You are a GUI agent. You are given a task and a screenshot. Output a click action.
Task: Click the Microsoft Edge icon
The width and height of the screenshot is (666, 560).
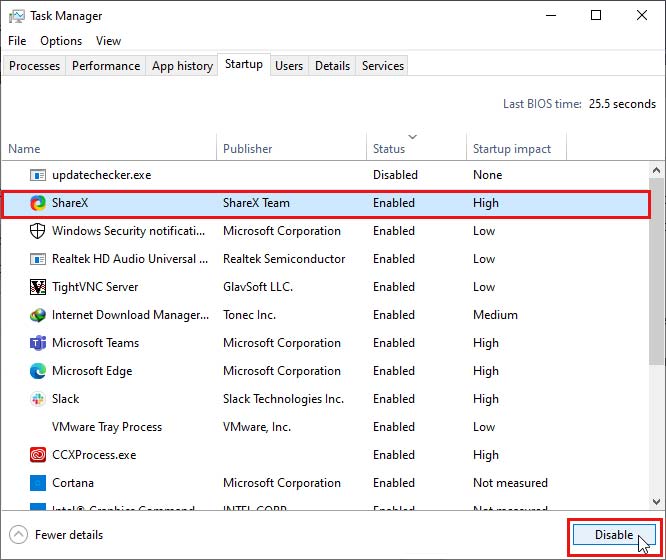[x=38, y=371]
